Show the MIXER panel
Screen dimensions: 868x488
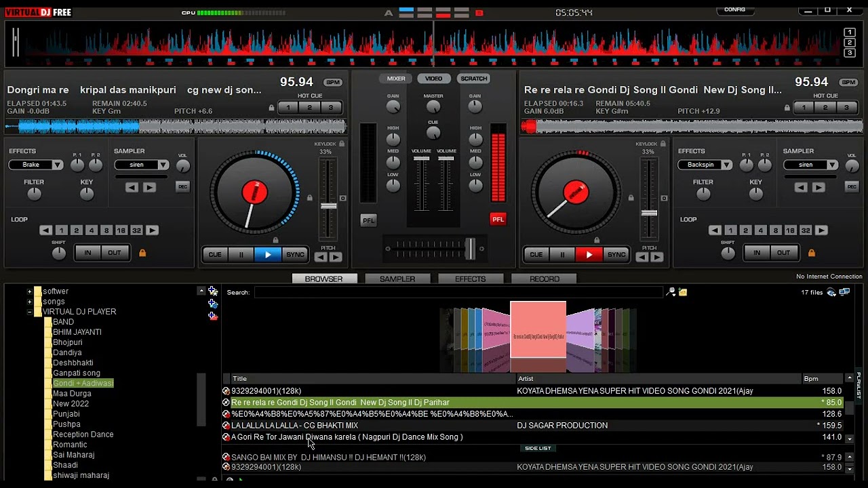click(x=396, y=79)
